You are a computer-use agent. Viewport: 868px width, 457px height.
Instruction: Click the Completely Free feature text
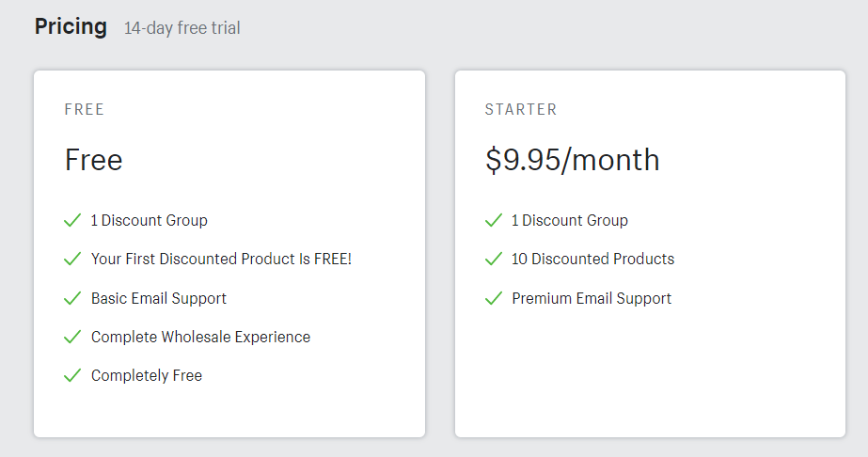click(147, 375)
